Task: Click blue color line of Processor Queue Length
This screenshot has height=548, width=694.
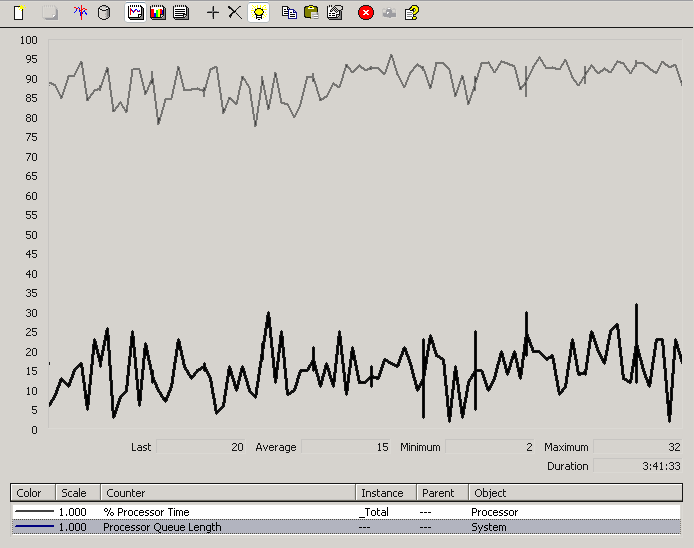Action: pos(34,526)
